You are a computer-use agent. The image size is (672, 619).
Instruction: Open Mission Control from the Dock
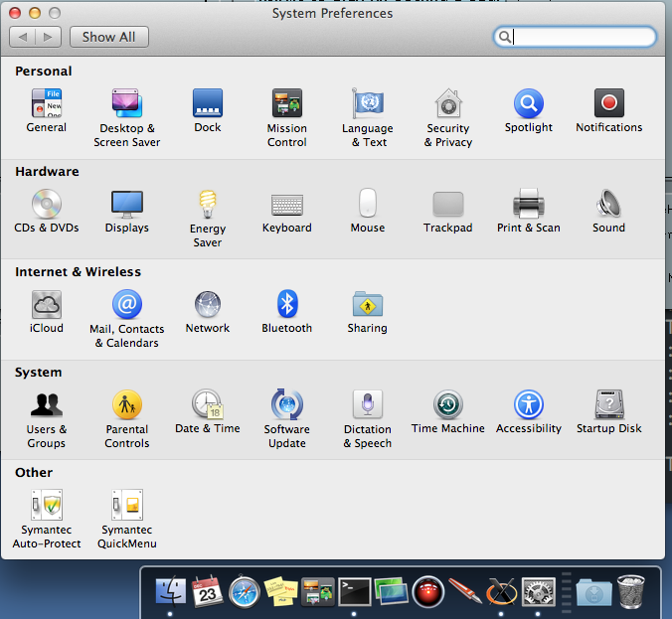click(317, 591)
